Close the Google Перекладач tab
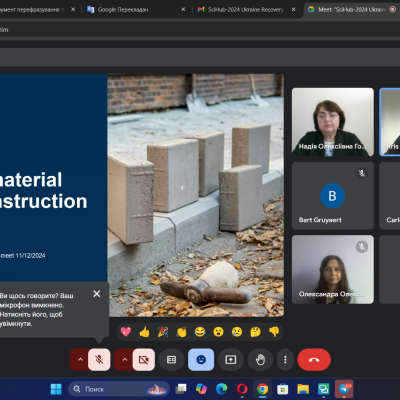 183,10
